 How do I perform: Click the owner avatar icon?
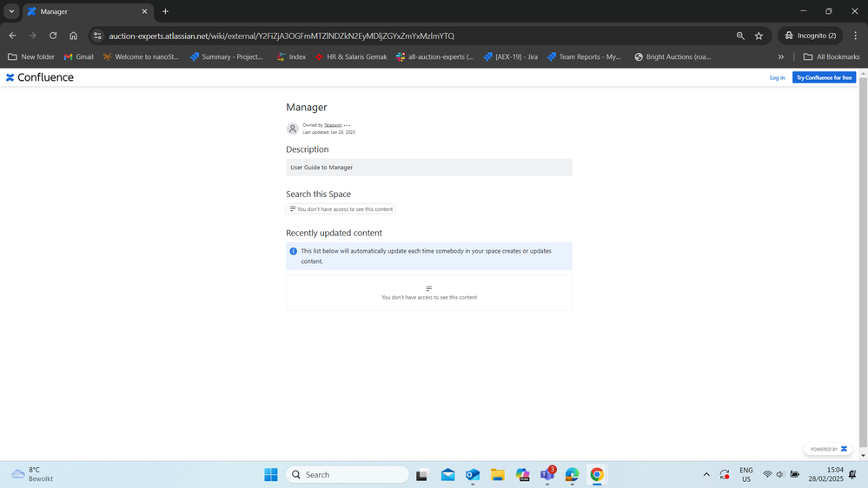click(292, 129)
